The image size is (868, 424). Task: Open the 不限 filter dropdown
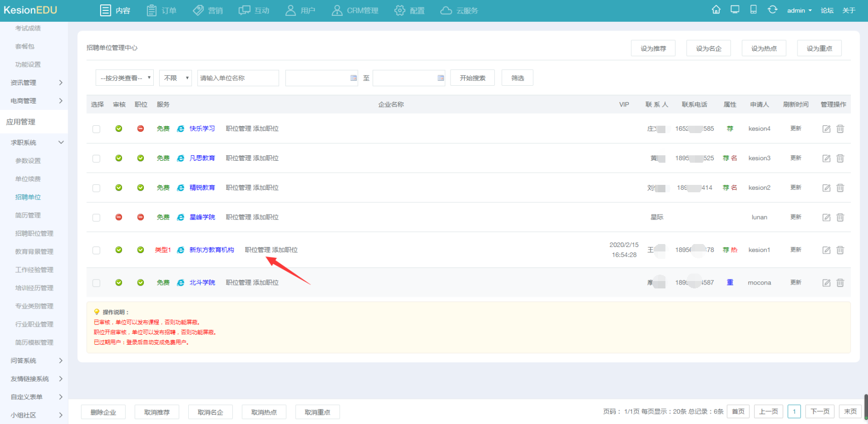[x=175, y=78]
